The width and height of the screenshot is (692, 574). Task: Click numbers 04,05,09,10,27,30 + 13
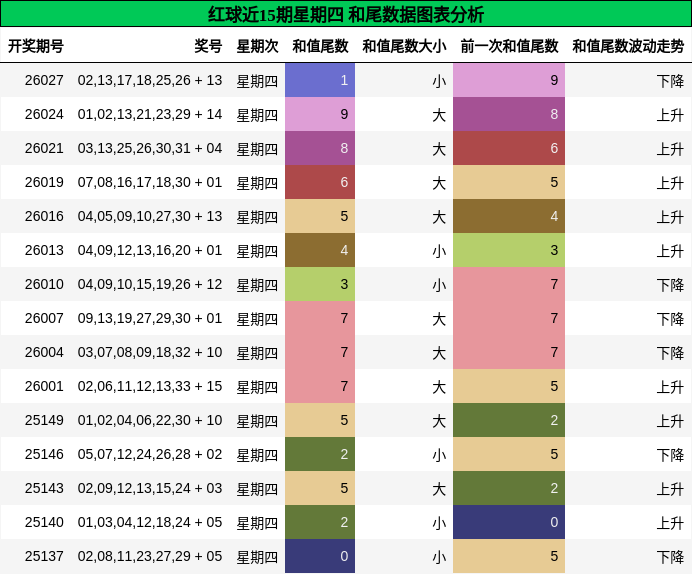(x=150, y=216)
